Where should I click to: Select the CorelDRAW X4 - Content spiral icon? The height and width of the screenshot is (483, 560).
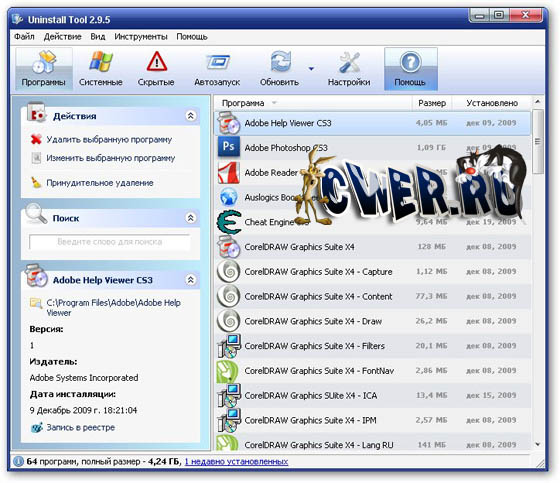228,296
